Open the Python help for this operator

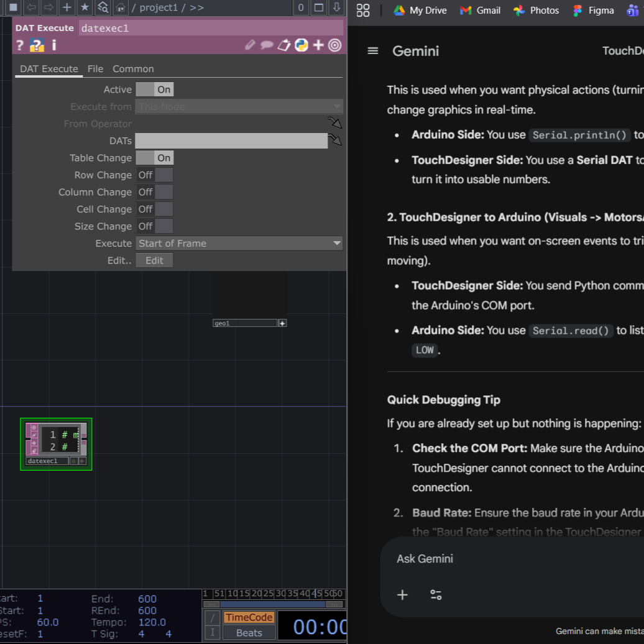pos(37,45)
